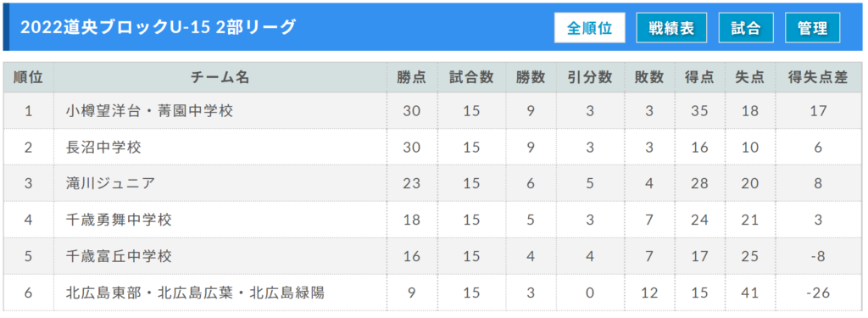Open the 管理 management button
Viewport: 868px width, 318px height.
(813, 28)
